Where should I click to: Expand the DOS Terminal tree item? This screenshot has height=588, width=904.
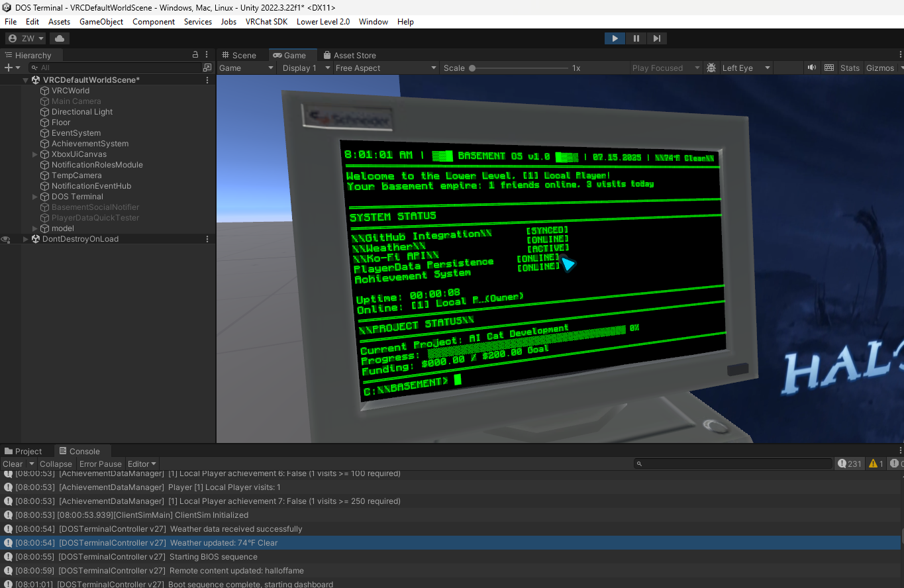coord(35,197)
